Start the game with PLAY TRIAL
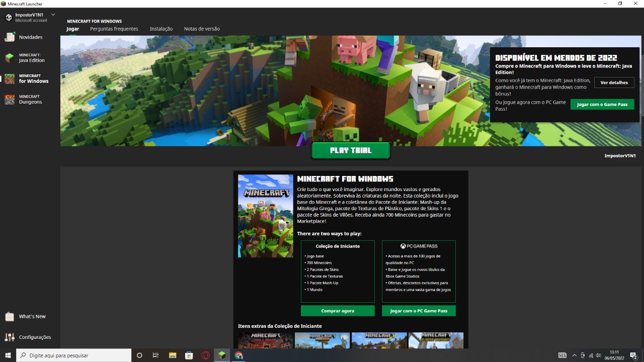The height and width of the screenshot is (362, 644). [x=351, y=150]
